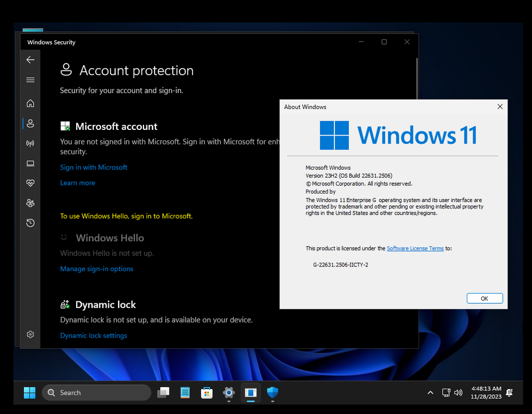The image size is (532, 414).
Task: Click the Microsoft account status icon
Action: click(65, 126)
